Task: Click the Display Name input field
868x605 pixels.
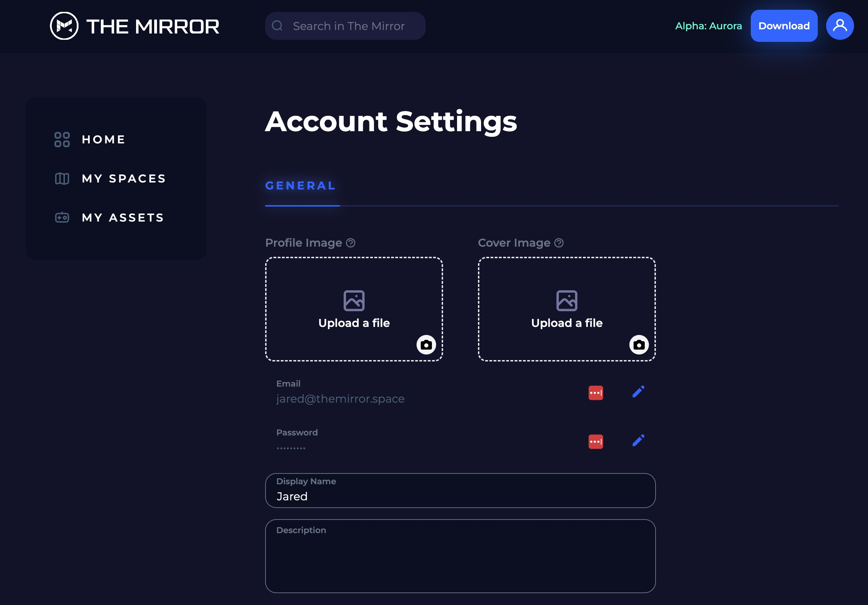Action: click(460, 496)
